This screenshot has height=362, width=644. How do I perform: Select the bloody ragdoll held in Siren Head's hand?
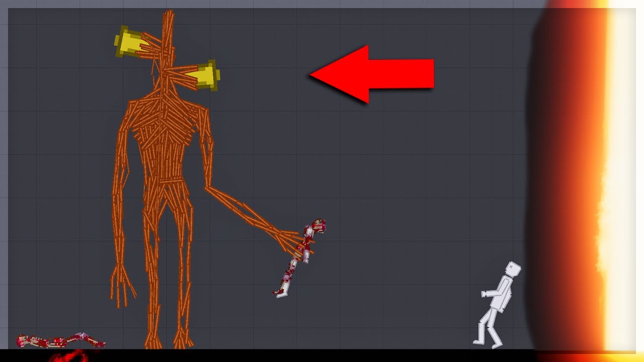click(300, 257)
